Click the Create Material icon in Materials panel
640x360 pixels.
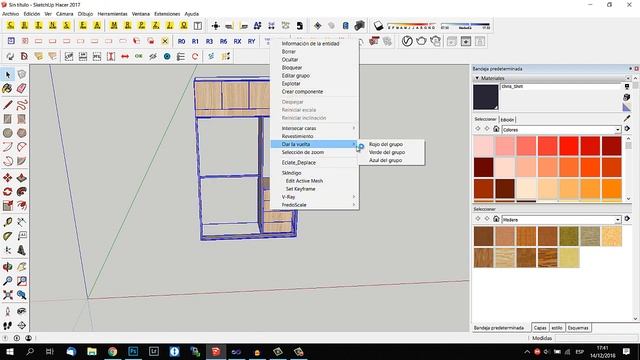(x=627, y=97)
